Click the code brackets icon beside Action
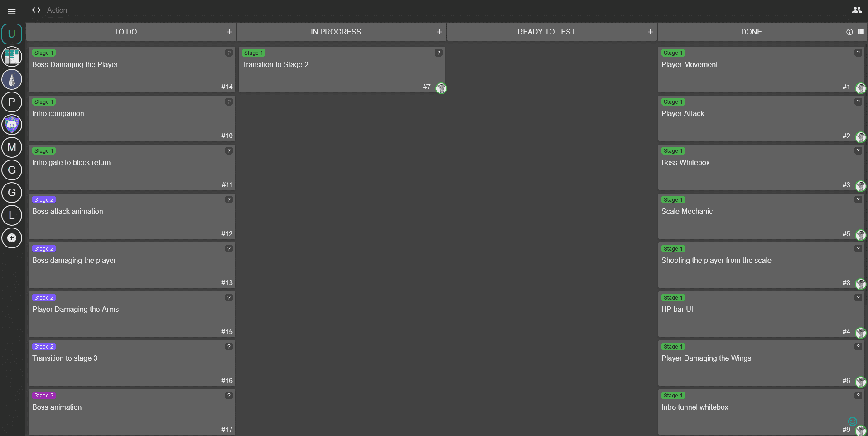This screenshot has height=436, width=868. 36,10
